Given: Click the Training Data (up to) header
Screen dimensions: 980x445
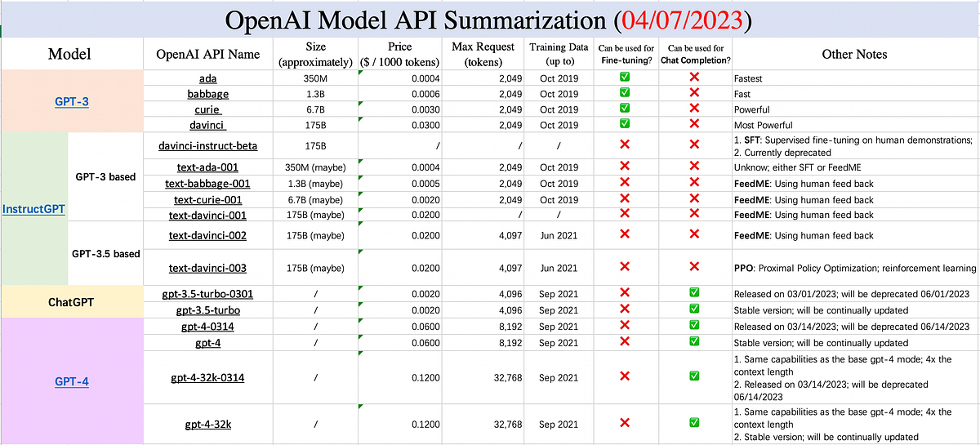Looking at the screenshot, I should tap(559, 54).
